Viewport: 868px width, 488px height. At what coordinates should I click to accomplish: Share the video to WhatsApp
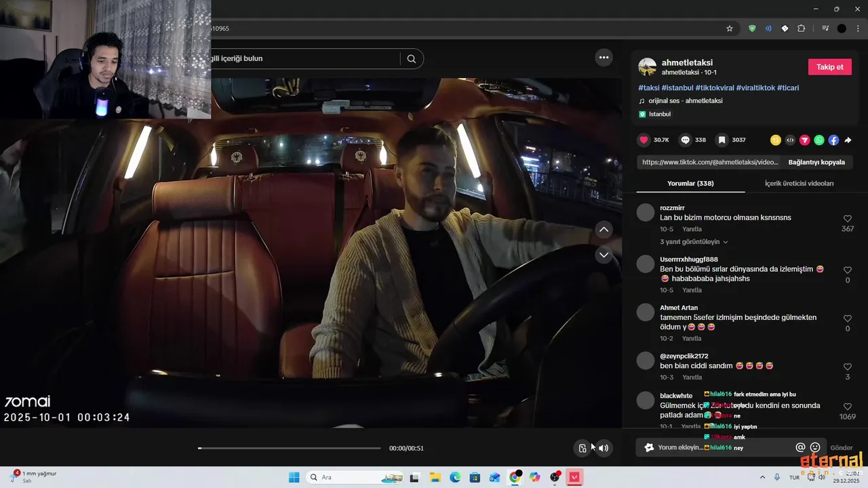click(x=819, y=140)
